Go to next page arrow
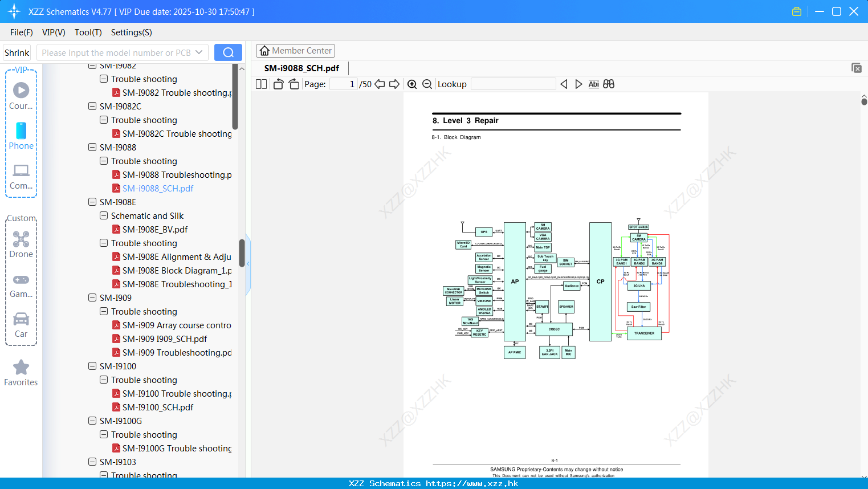The width and height of the screenshot is (868, 489). (394, 84)
